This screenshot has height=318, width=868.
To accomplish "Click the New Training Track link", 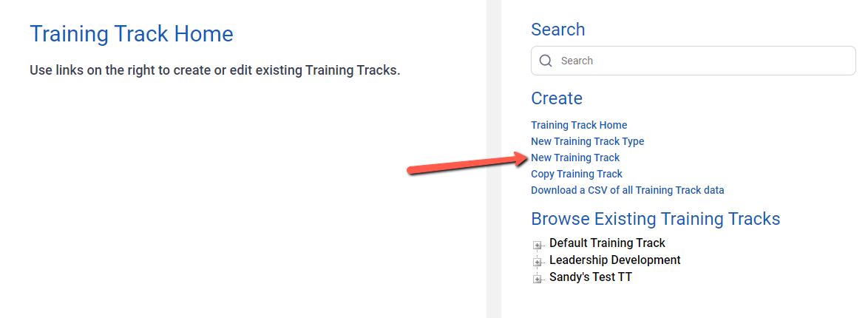I will point(575,158).
